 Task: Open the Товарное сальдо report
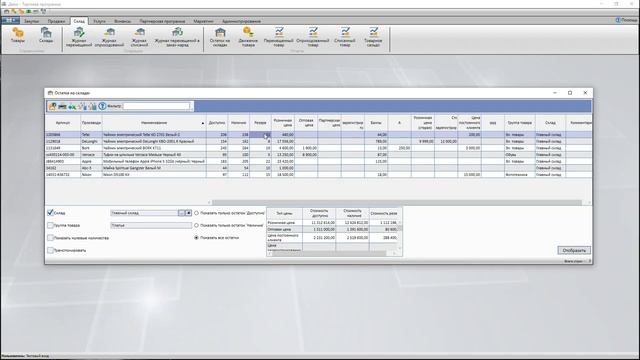coord(373,38)
